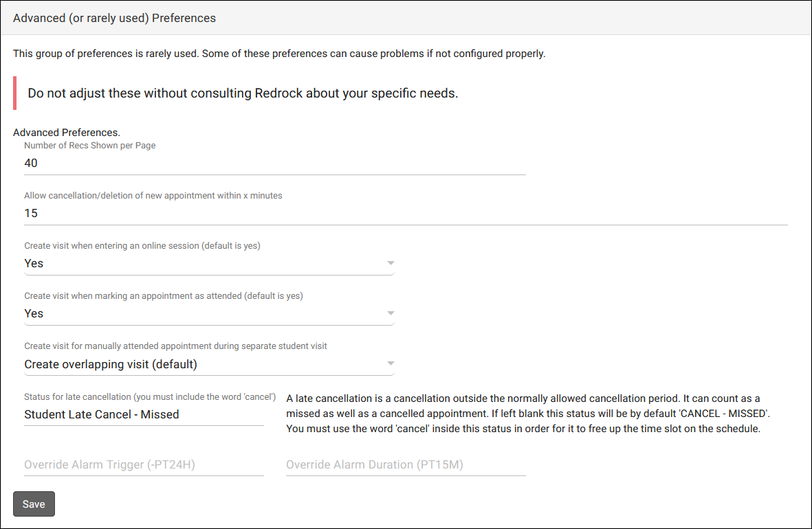This screenshot has width=812, height=529.
Task: Click the 'Do not adjust these' warning text
Action: click(243, 93)
